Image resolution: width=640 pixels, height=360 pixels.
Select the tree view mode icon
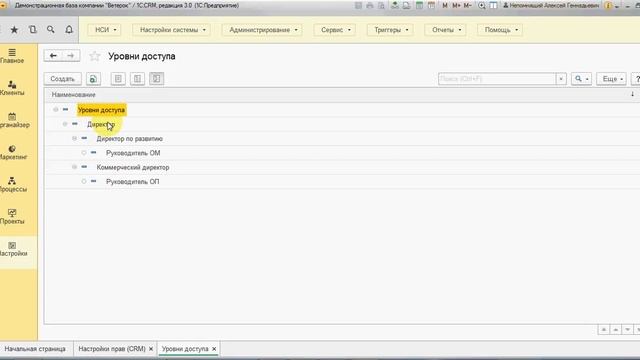[x=156, y=79]
